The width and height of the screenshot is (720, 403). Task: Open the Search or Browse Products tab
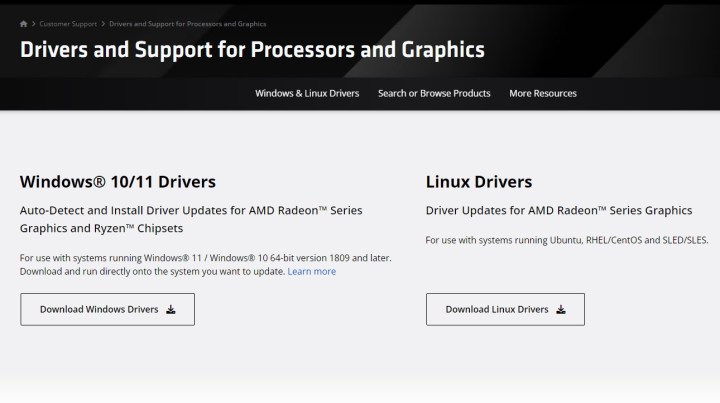click(x=434, y=93)
